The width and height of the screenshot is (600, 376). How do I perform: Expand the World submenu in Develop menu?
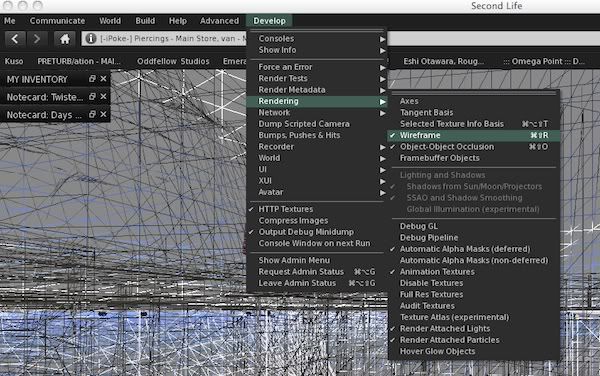[x=317, y=158]
